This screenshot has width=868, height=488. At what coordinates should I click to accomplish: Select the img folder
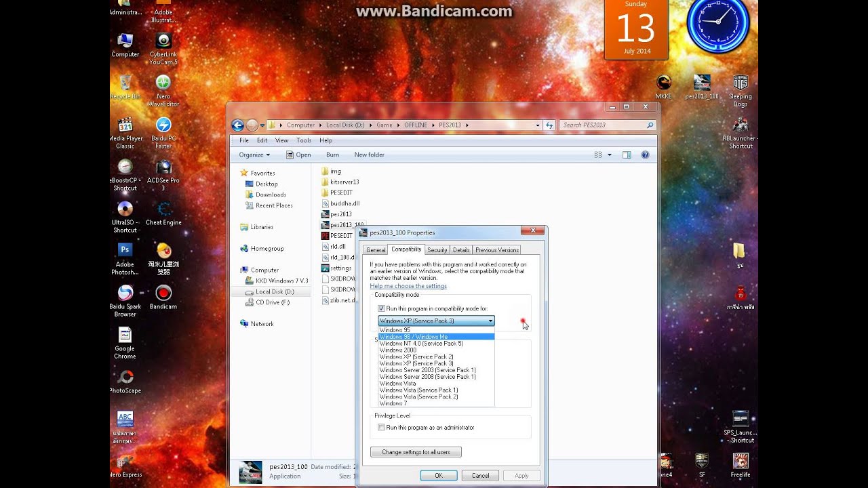point(331,171)
